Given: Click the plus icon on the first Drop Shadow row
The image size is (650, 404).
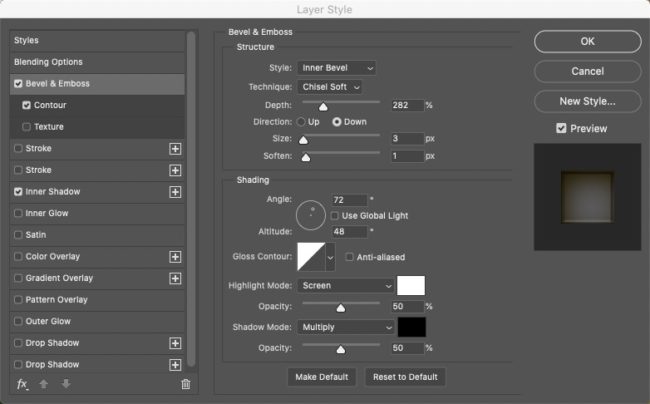Looking at the screenshot, I should (175, 343).
